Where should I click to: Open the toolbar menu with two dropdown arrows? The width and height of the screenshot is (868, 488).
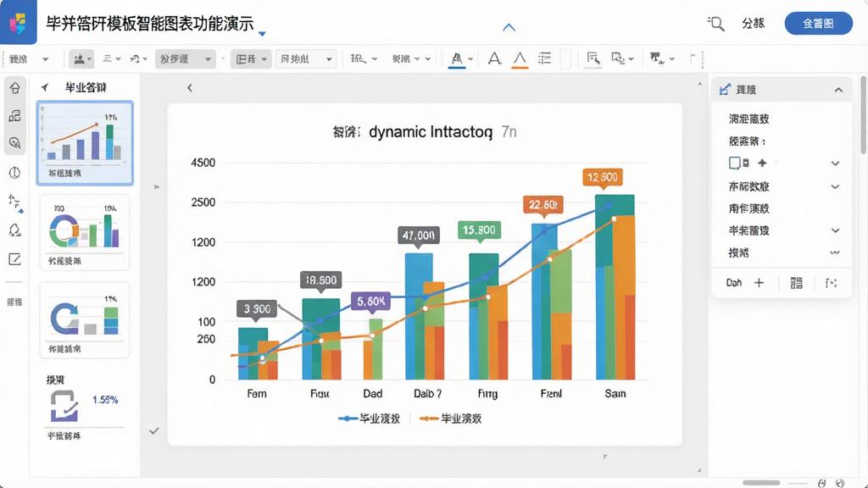(411, 58)
